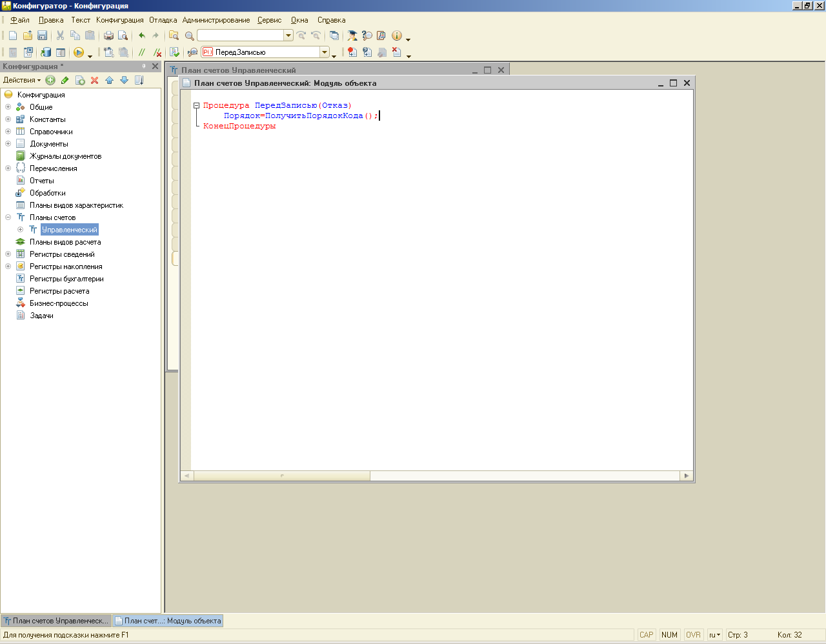The image size is (826, 644).
Task: Expand the Справочники tree node
Action: (x=8, y=132)
